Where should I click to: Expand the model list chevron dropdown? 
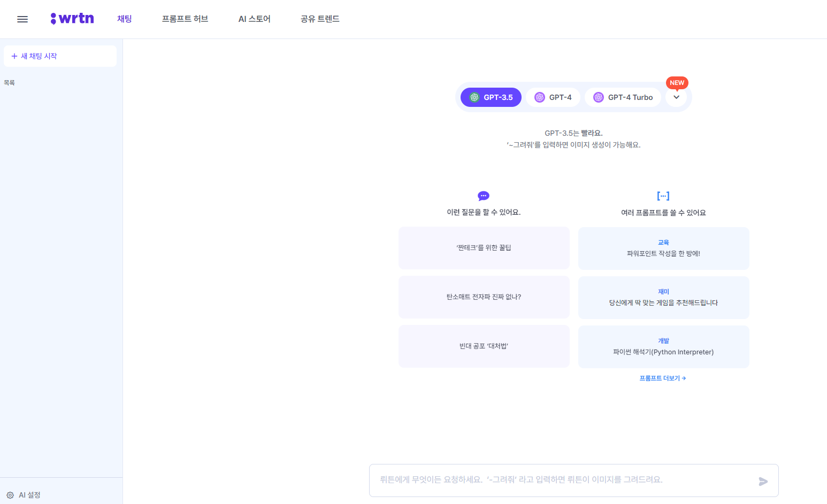[676, 97]
